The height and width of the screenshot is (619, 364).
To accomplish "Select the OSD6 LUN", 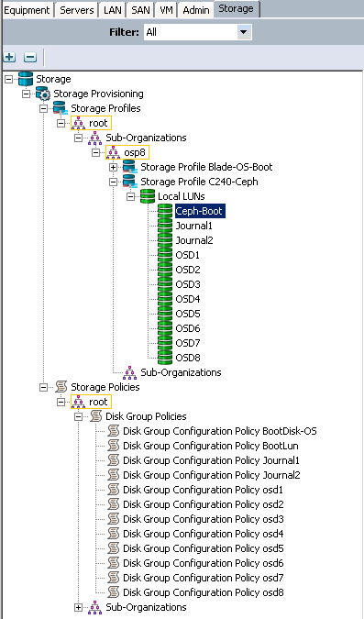I will (x=188, y=328).
